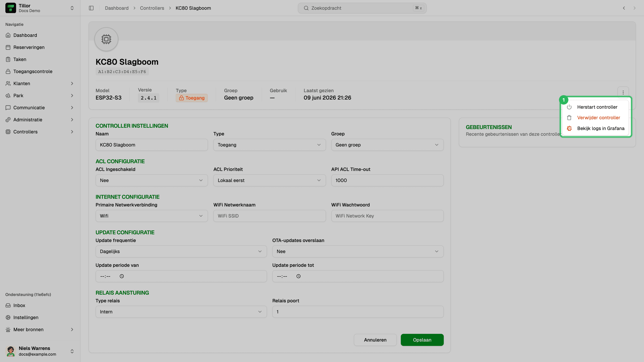Open the Type relais dropdown
644x362 pixels.
[x=181, y=312]
